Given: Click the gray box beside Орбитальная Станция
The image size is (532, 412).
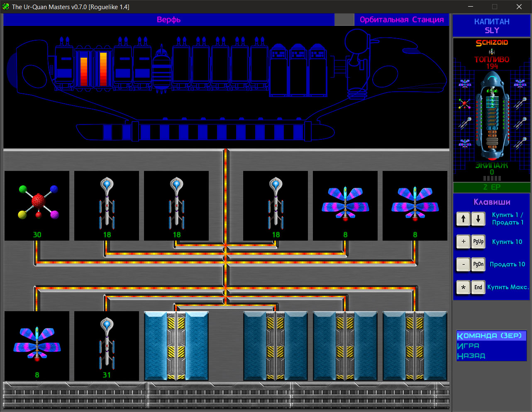Looking at the screenshot, I should point(344,20).
